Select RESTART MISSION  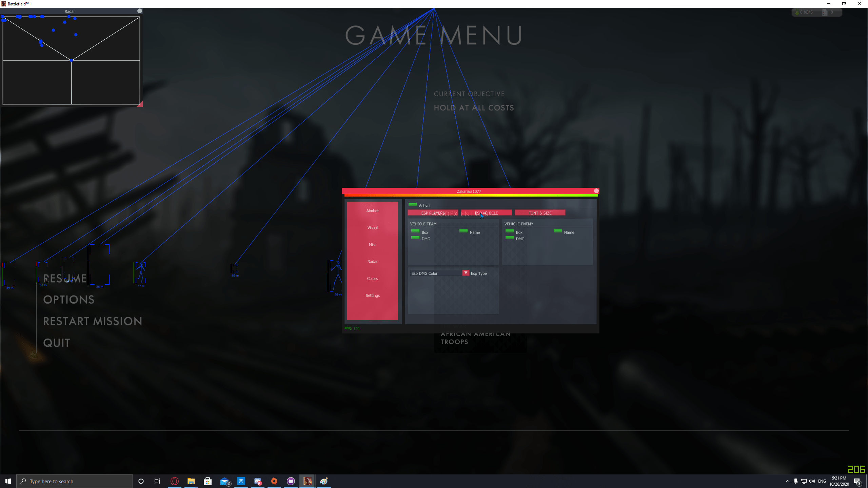[x=93, y=321]
